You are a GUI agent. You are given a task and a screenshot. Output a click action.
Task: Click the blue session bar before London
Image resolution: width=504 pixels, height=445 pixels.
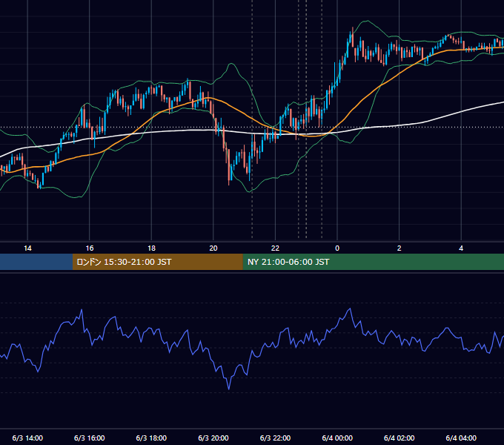coord(36,262)
